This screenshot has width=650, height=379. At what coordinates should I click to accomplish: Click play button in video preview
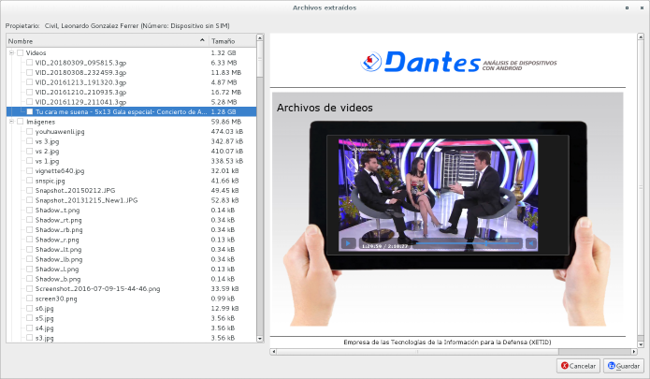pos(348,243)
